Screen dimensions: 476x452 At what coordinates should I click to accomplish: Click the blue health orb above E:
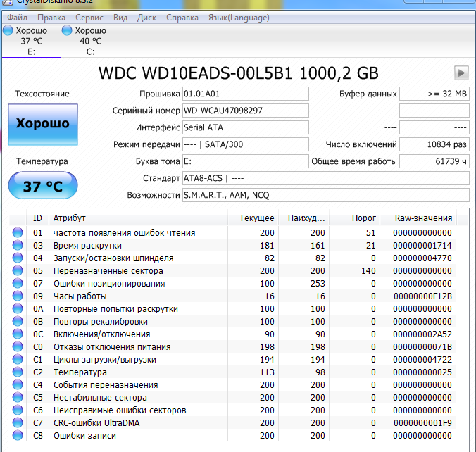tap(8, 30)
